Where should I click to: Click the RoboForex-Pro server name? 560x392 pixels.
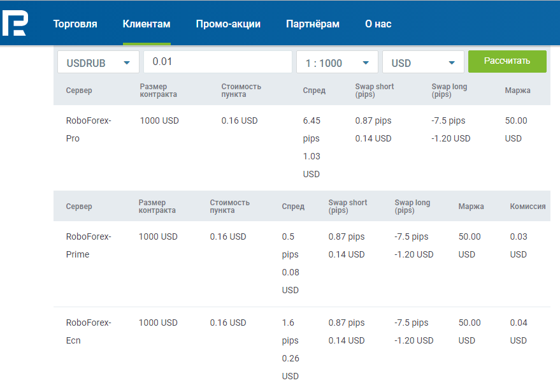88,129
